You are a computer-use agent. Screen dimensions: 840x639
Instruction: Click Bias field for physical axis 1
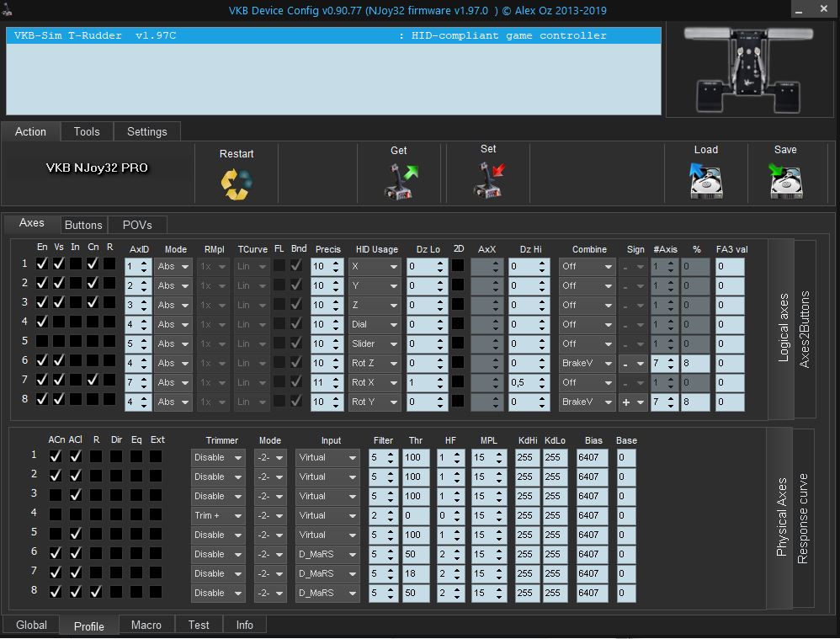click(x=592, y=458)
